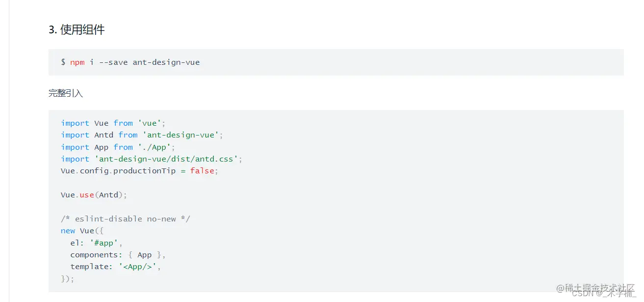Click the antd.css import line

click(152, 159)
